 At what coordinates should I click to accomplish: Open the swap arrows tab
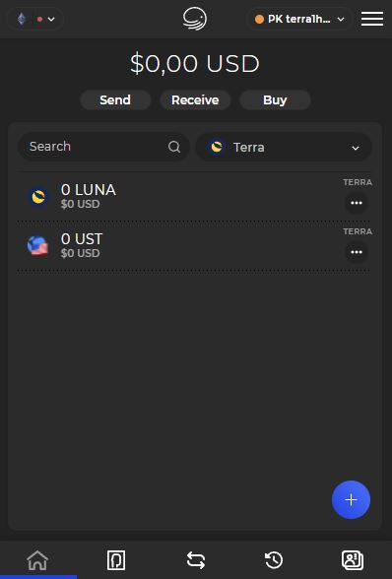click(196, 559)
